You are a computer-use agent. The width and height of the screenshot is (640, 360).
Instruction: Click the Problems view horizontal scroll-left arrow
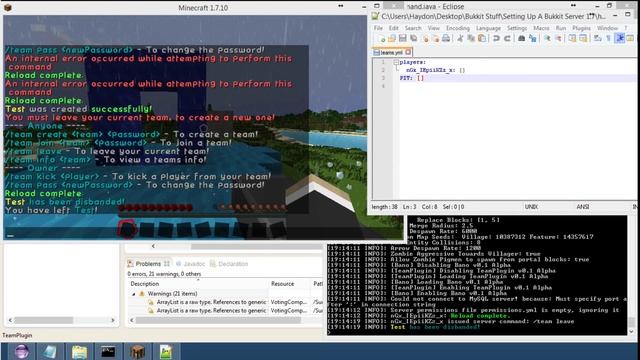click(131, 320)
